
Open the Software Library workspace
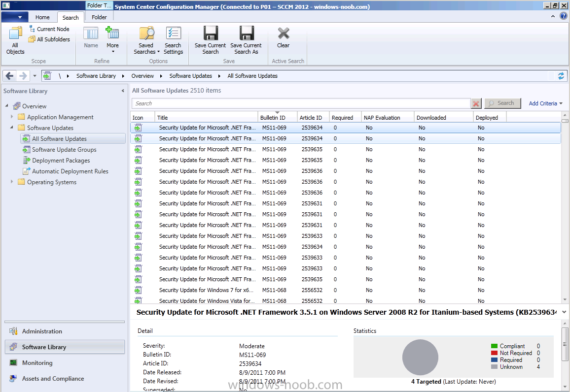click(65, 347)
